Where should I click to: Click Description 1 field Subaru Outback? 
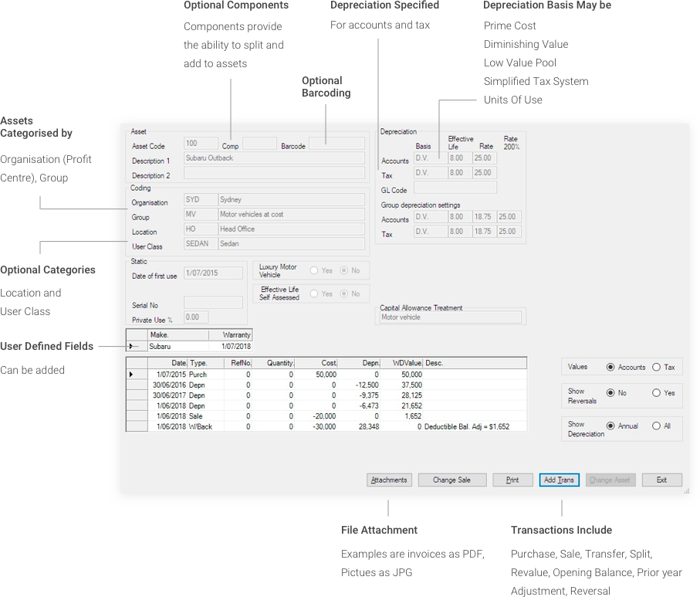click(x=274, y=158)
